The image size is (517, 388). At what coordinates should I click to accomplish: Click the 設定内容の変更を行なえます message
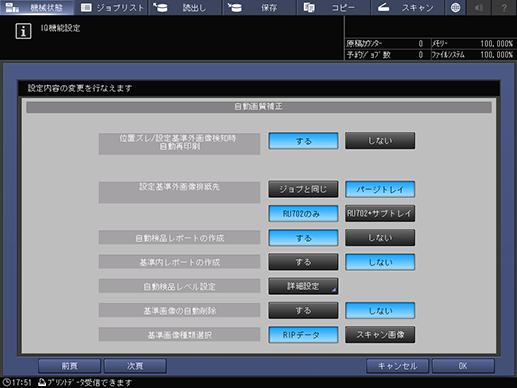click(x=80, y=88)
